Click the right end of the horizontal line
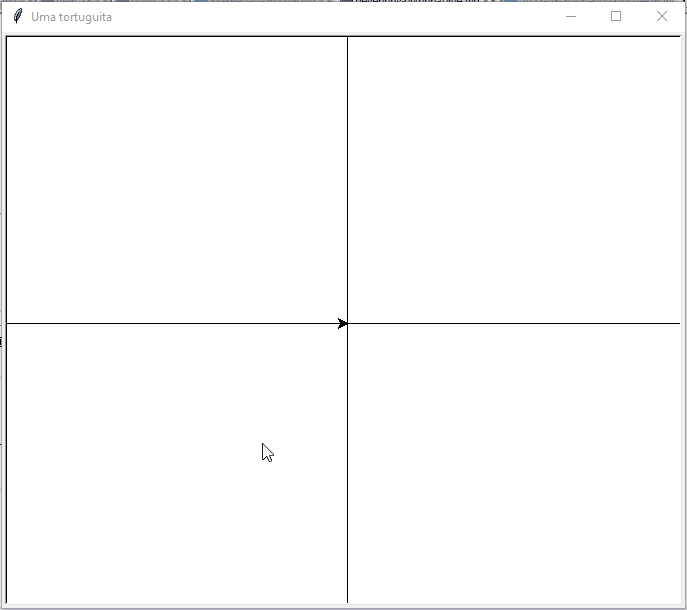 point(678,323)
